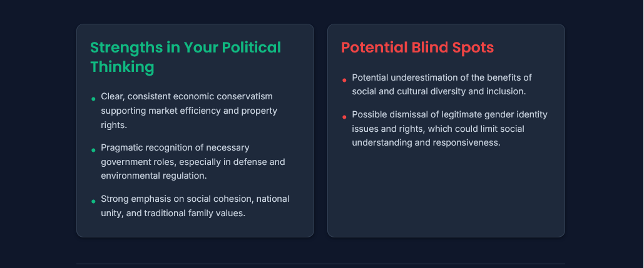Image resolution: width=644 pixels, height=268 pixels.
Task: Click the words "traditional family values"
Action: point(193,214)
